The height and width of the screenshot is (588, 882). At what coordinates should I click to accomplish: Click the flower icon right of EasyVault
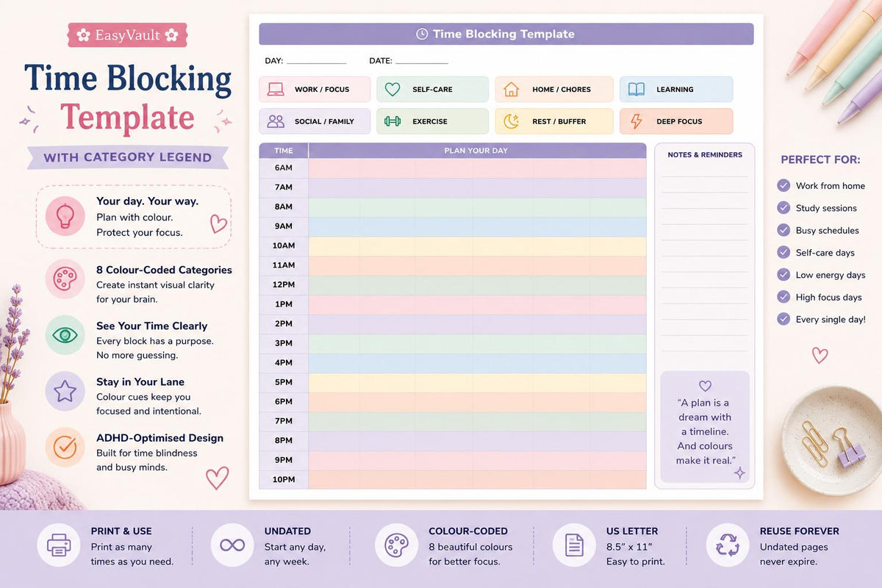pyautogui.click(x=171, y=35)
